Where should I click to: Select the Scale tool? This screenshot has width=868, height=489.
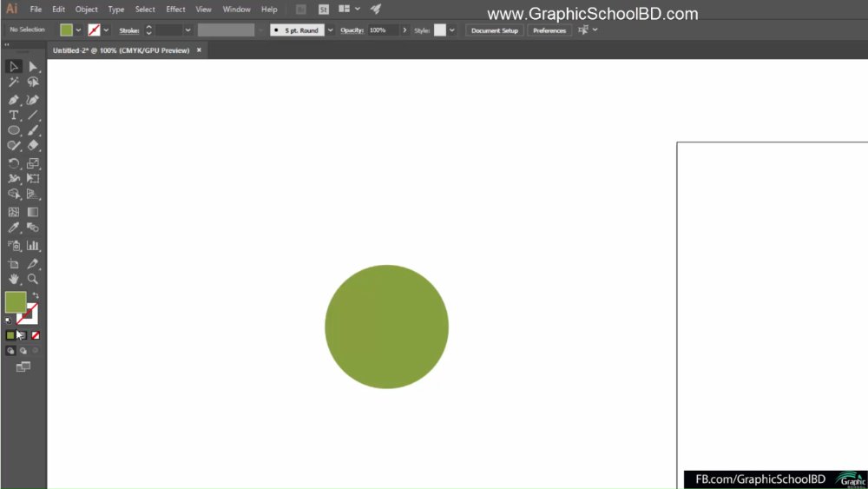pyautogui.click(x=33, y=163)
